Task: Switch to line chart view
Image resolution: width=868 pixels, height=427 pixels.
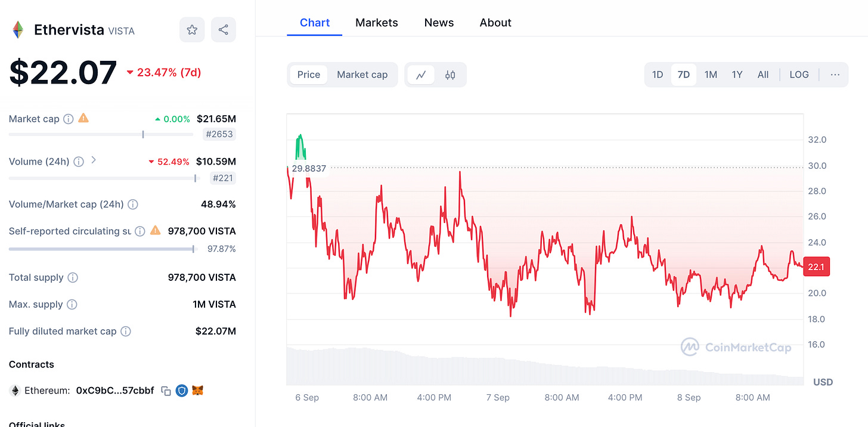Action: (x=421, y=75)
